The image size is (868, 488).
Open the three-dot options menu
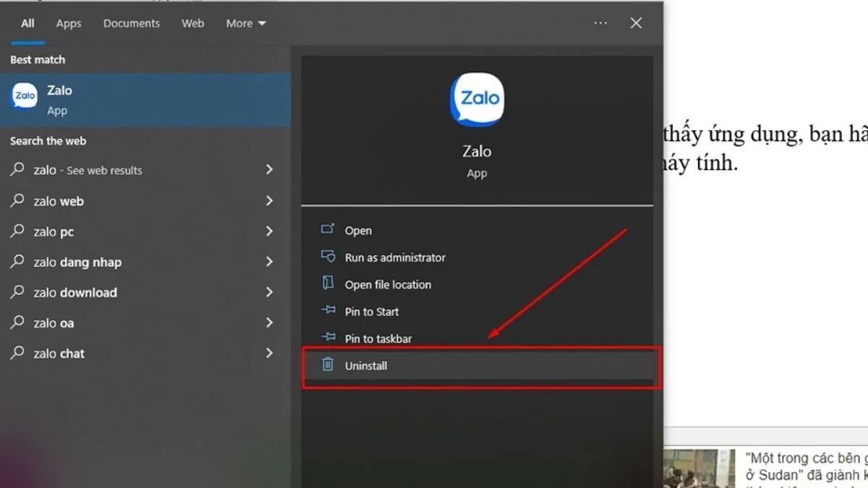[600, 23]
